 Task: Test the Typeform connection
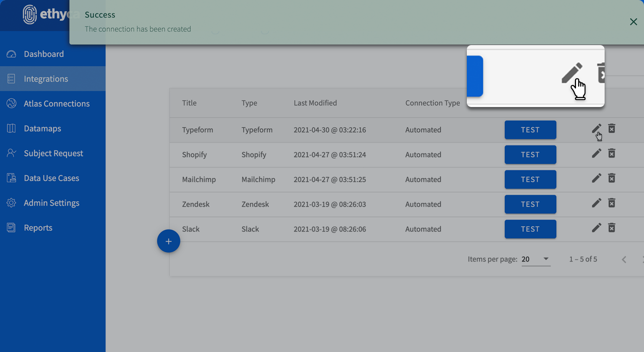tap(530, 130)
